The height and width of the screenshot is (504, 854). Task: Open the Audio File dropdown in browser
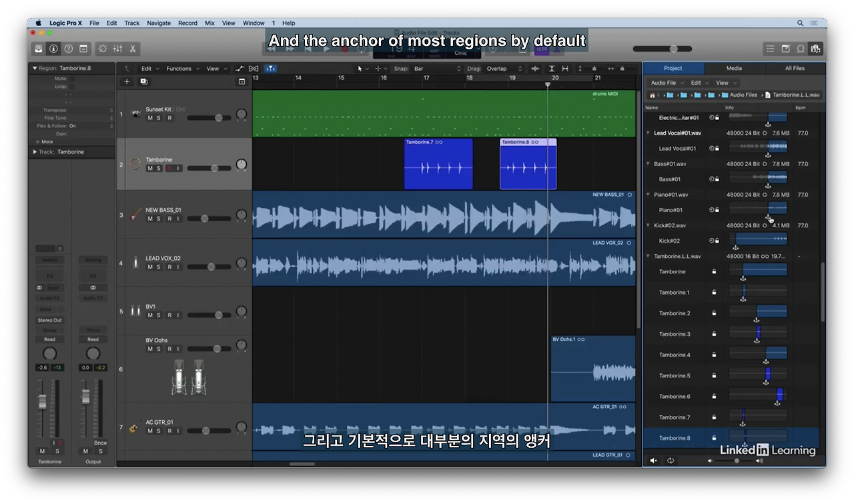point(666,83)
